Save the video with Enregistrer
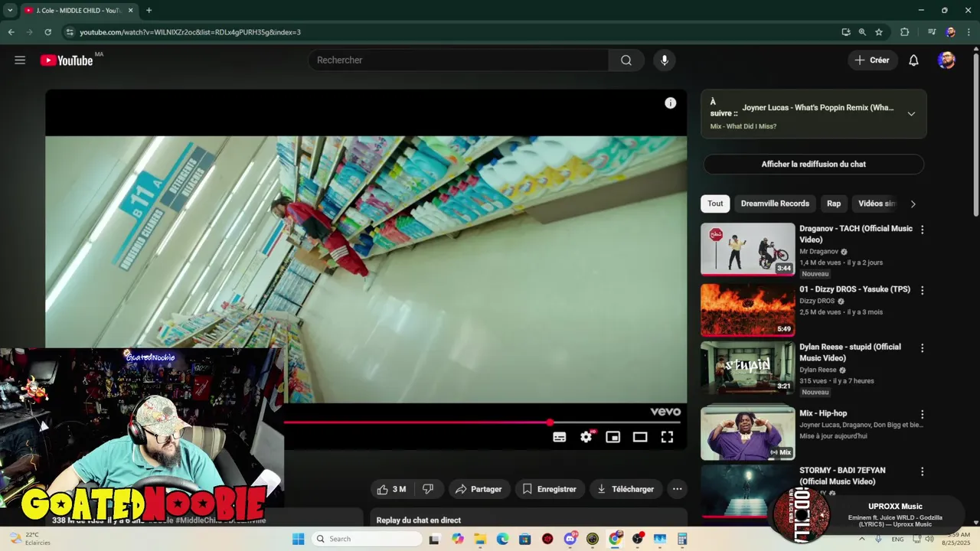This screenshot has height=551, width=980. click(550, 489)
